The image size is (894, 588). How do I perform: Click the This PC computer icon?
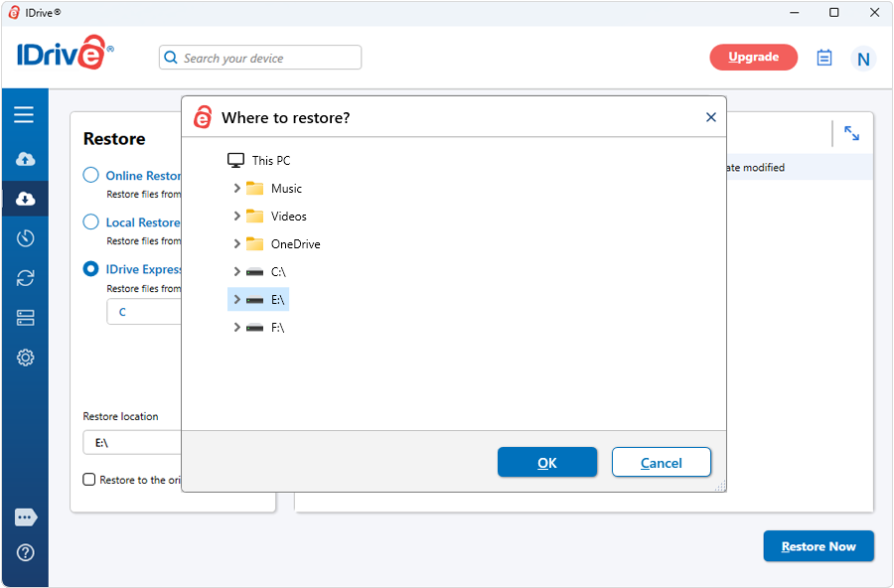[235, 160]
